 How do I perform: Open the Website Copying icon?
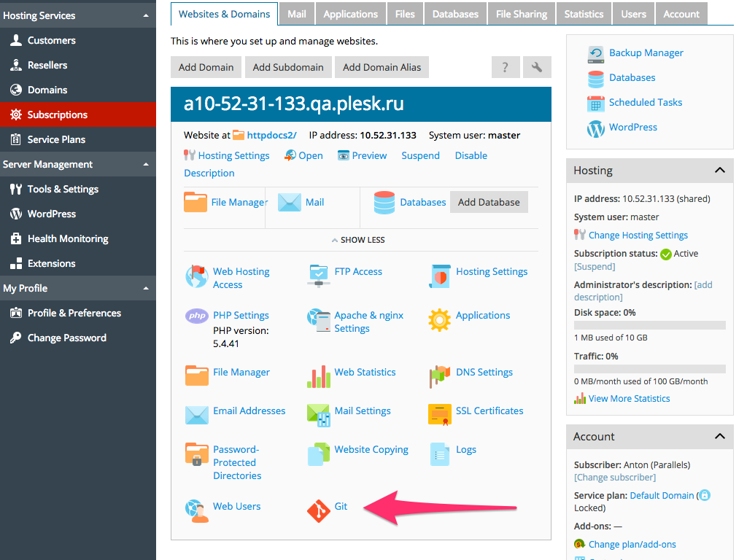pyautogui.click(x=319, y=454)
